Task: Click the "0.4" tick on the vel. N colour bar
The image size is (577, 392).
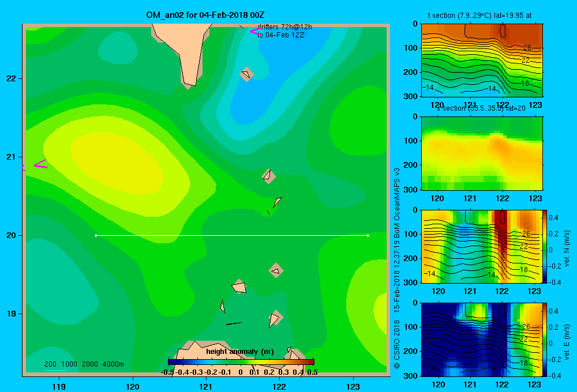Action: pos(553,218)
